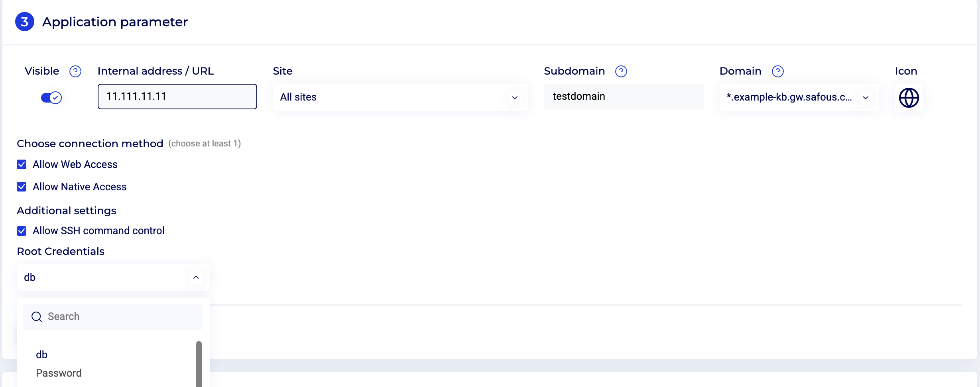
Task: Click the Allow Web Access label
Action: (x=75, y=164)
